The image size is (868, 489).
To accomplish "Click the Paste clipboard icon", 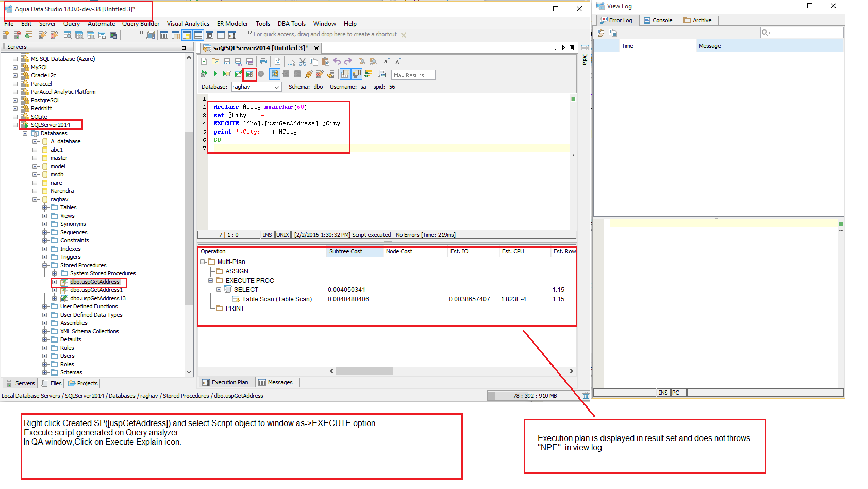I will (x=325, y=61).
